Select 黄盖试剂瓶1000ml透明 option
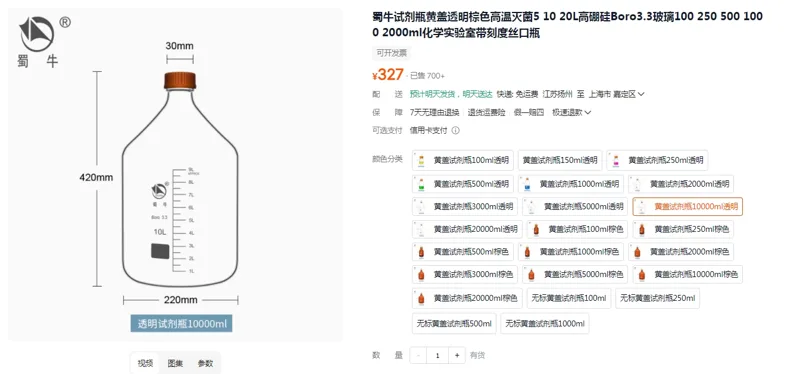 point(571,184)
